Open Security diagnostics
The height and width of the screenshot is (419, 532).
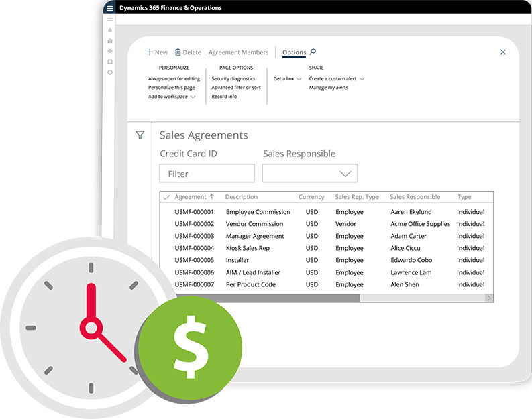(x=233, y=78)
